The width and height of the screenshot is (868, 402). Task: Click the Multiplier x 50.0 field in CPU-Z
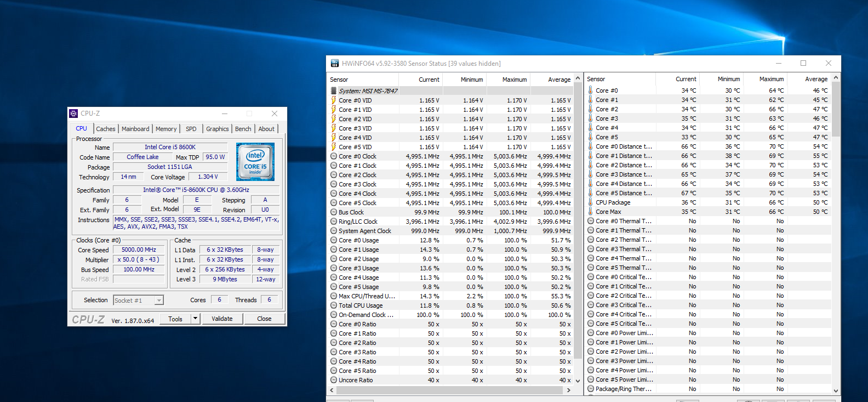click(139, 259)
